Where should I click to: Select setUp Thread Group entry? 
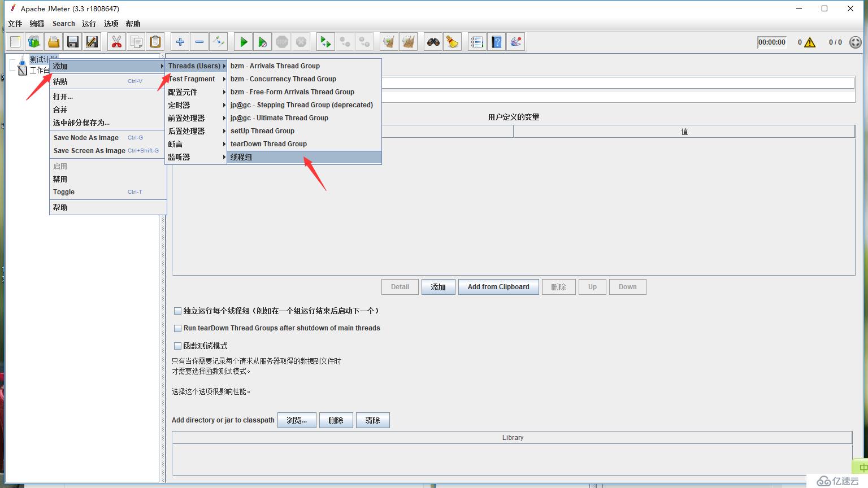tap(305, 131)
